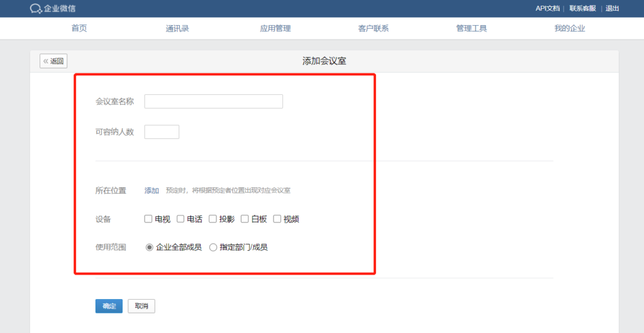Click the 设备 label

click(103, 219)
